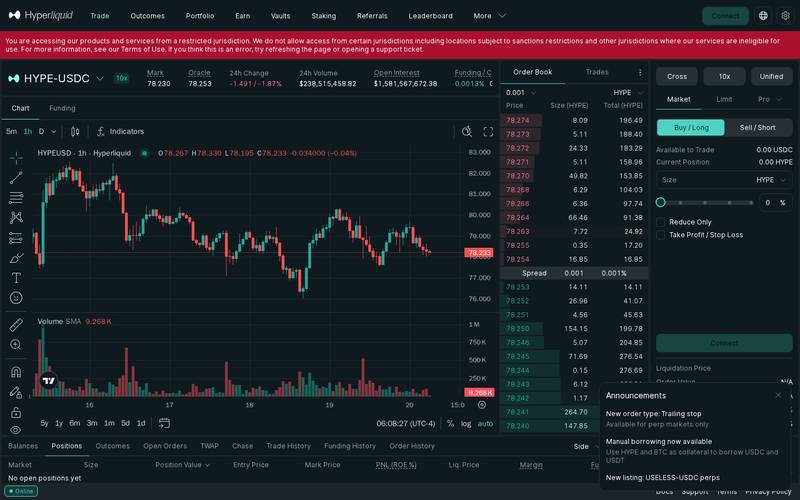Toggle percent scale on chart
Screen dimensions: 800x500
[450, 423]
